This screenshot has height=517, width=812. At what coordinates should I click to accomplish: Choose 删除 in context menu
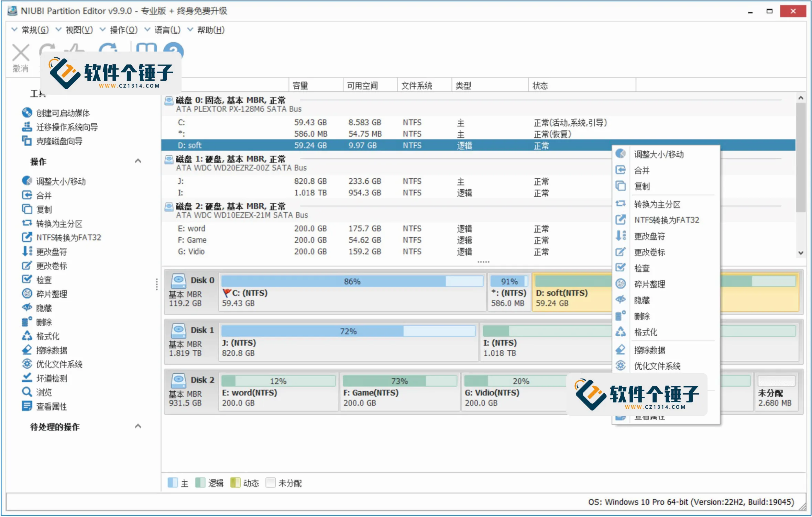click(666, 316)
